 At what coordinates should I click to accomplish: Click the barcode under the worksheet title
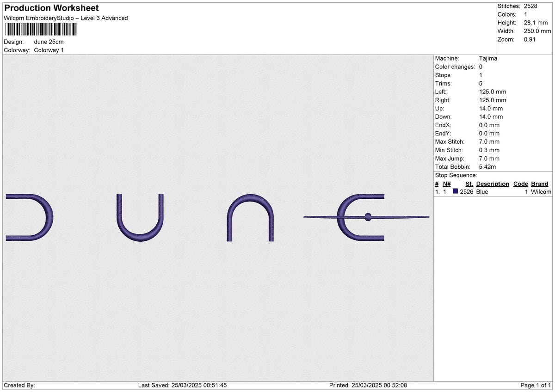pos(41,30)
